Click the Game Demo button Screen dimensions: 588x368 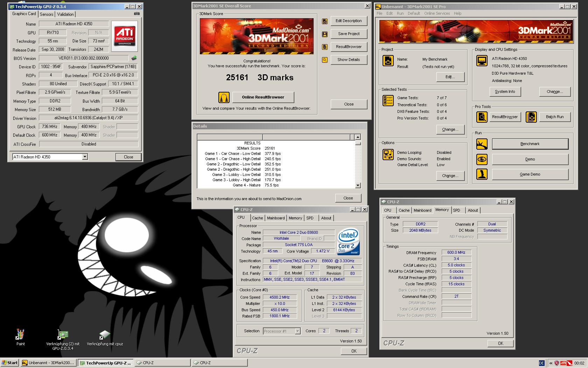click(530, 174)
